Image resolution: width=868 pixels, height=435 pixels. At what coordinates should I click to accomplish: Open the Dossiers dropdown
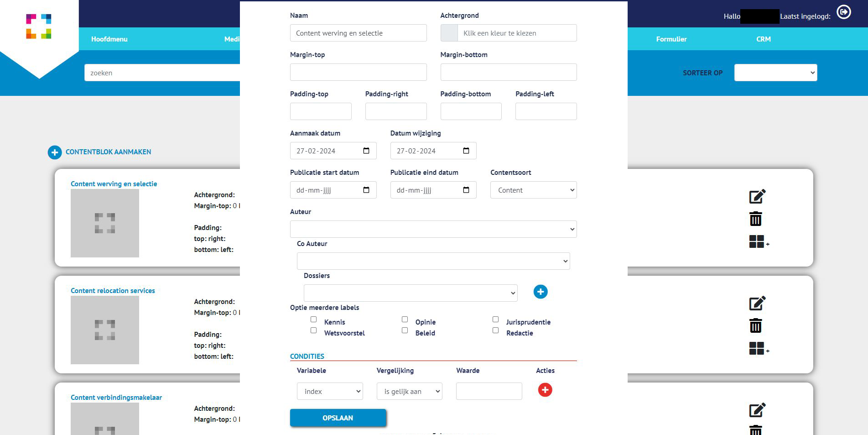coord(411,293)
